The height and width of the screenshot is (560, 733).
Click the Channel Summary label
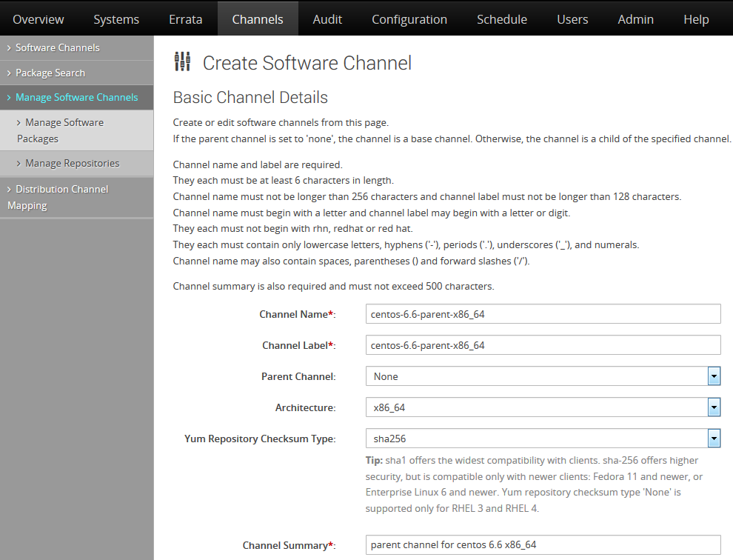(289, 545)
